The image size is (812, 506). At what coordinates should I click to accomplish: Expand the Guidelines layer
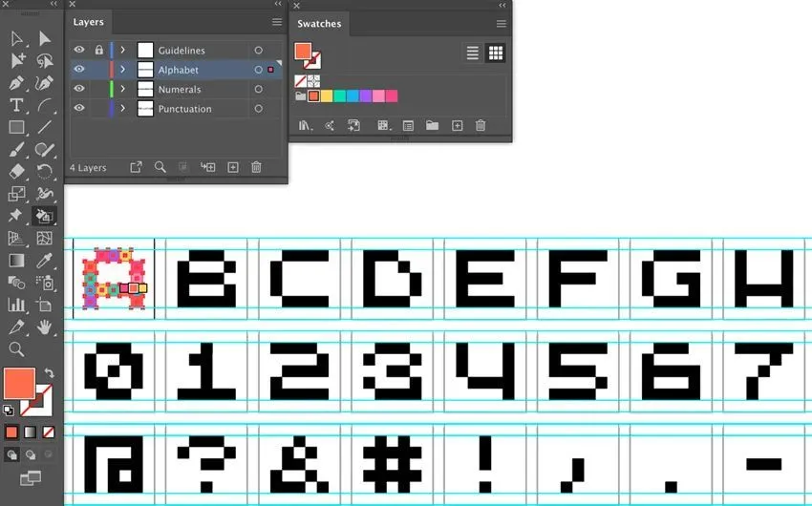[x=123, y=51]
